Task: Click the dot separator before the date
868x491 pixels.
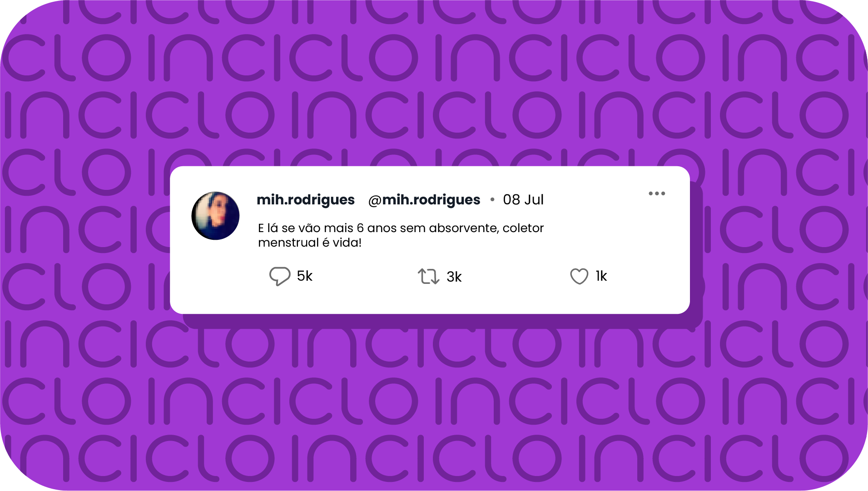Action: [x=492, y=199]
